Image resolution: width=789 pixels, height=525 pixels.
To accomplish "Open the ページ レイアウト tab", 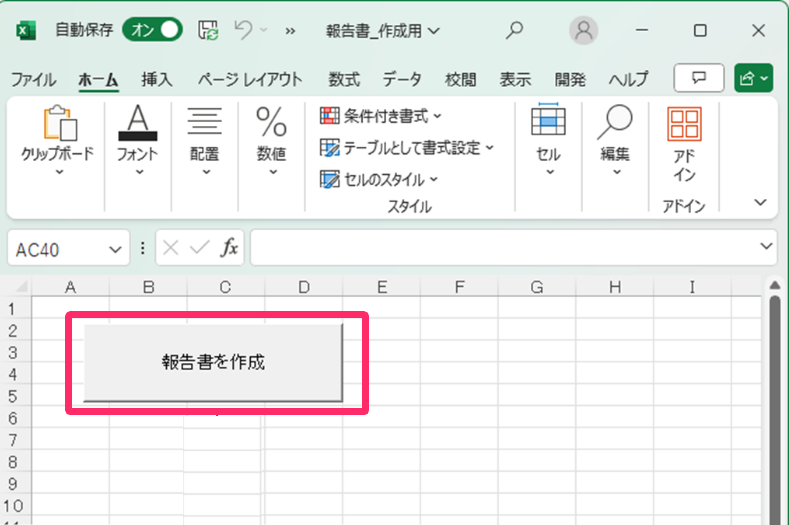I will (x=250, y=80).
